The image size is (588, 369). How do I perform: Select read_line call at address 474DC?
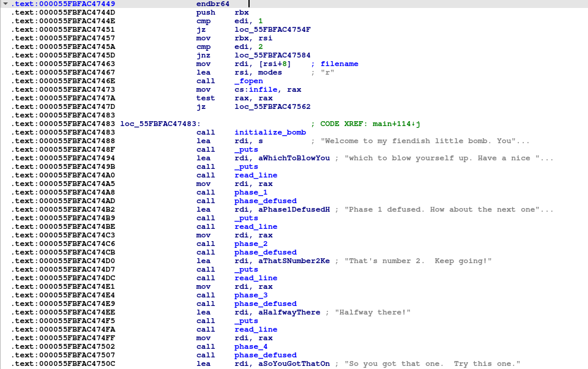256,278
